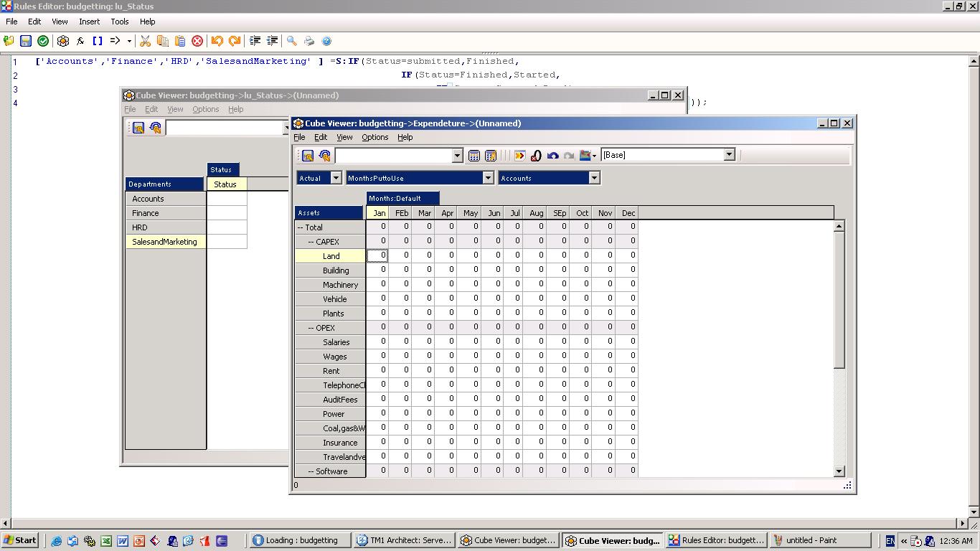The image size is (980, 551).
Task: Click the Import rules icon in Rules Editor toolbar
Action: pyautogui.click(x=9, y=41)
